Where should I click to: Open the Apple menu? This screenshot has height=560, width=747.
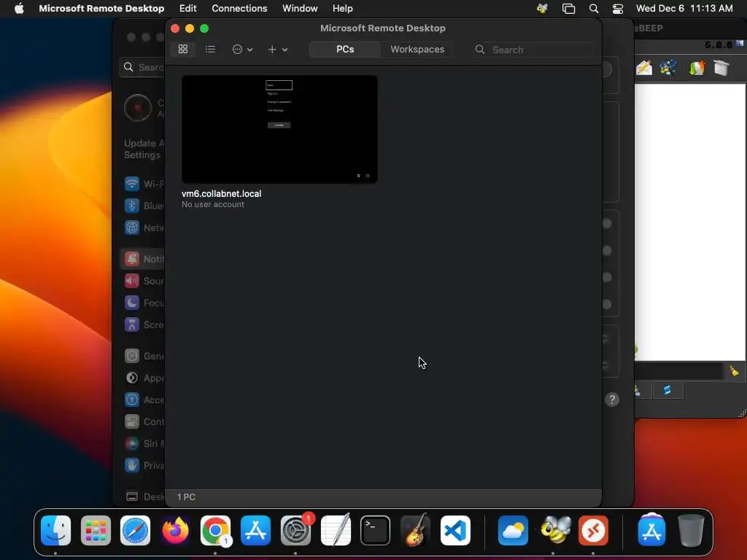[19, 8]
